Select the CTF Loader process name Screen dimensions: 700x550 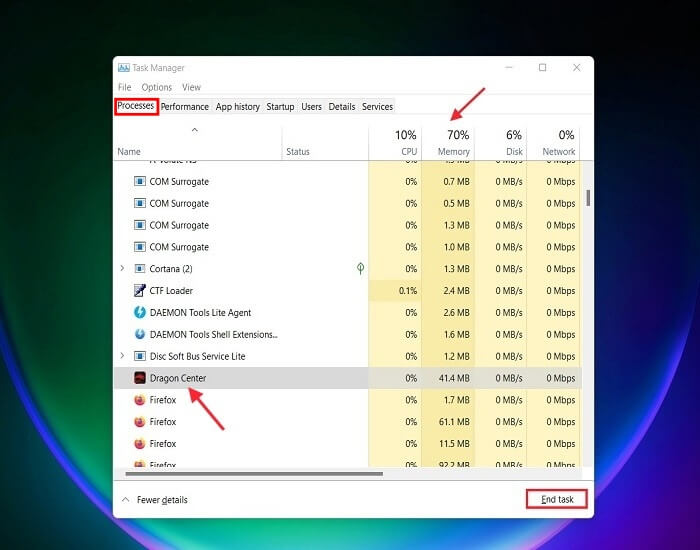[171, 291]
